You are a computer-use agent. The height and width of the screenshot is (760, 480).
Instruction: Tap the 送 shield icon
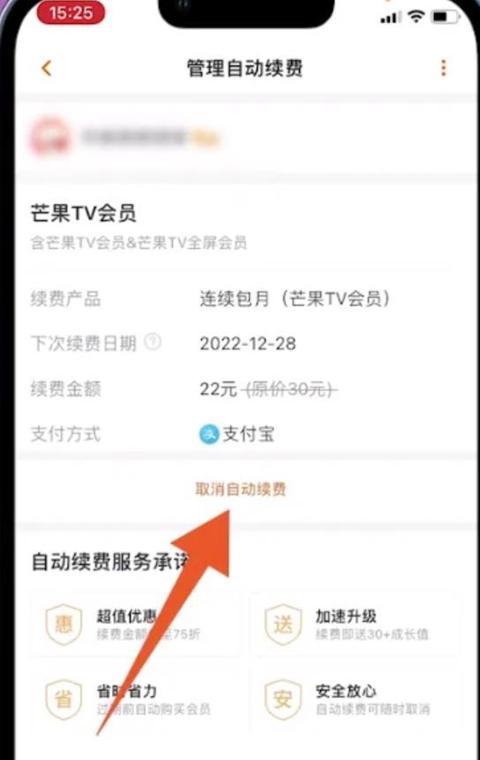coord(283,624)
